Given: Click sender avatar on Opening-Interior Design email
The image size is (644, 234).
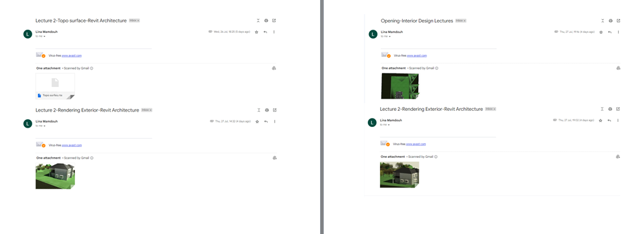Looking at the screenshot, I should (x=373, y=34).
